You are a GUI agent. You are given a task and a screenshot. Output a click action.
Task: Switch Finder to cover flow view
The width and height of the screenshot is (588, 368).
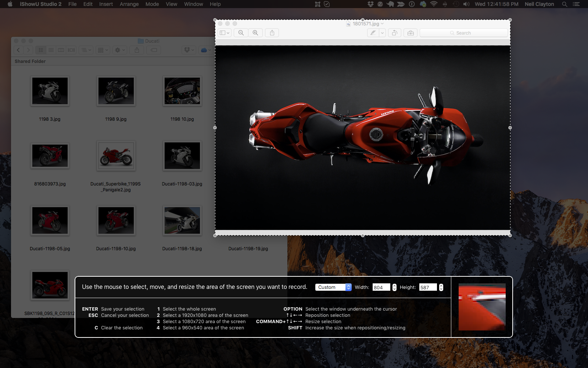pos(71,50)
